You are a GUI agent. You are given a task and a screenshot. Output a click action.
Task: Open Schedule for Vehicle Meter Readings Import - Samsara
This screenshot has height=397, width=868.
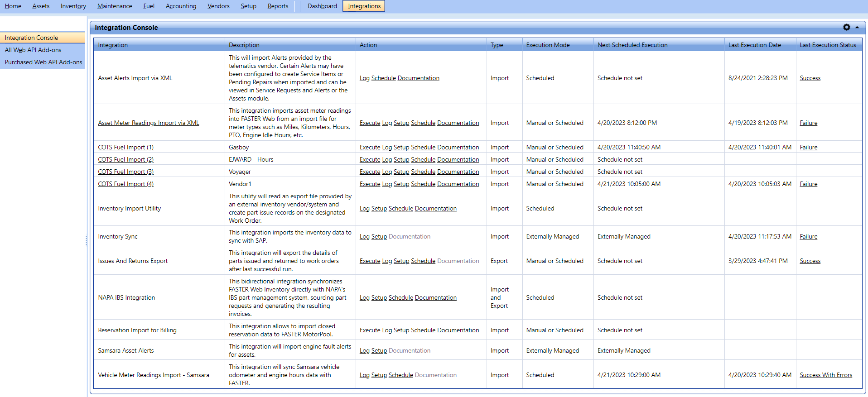(401, 375)
